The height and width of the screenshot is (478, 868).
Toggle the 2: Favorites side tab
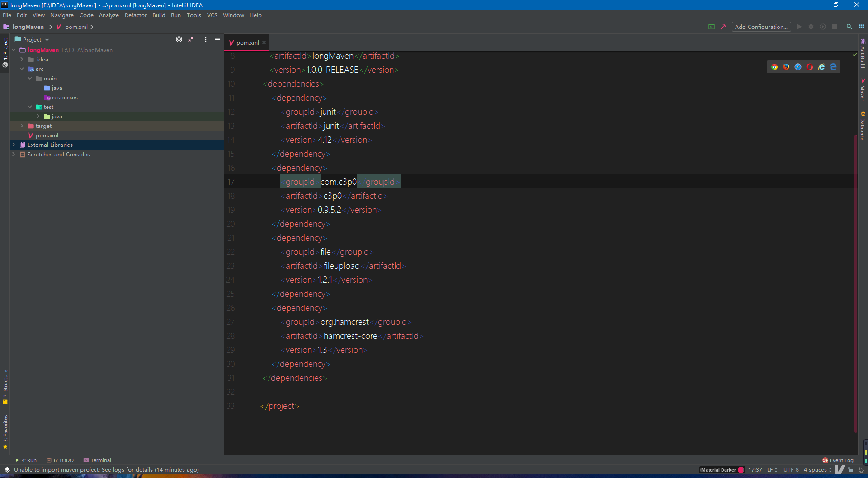point(5,432)
